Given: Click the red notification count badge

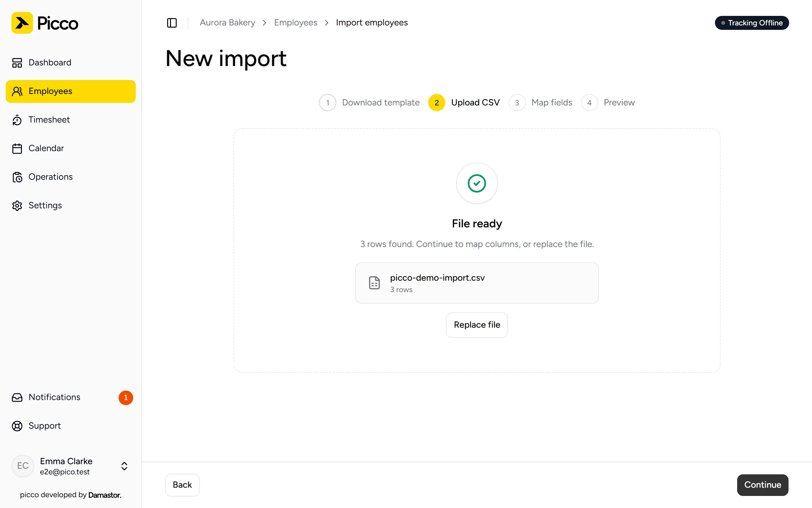Looking at the screenshot, I should click(126, 398).
